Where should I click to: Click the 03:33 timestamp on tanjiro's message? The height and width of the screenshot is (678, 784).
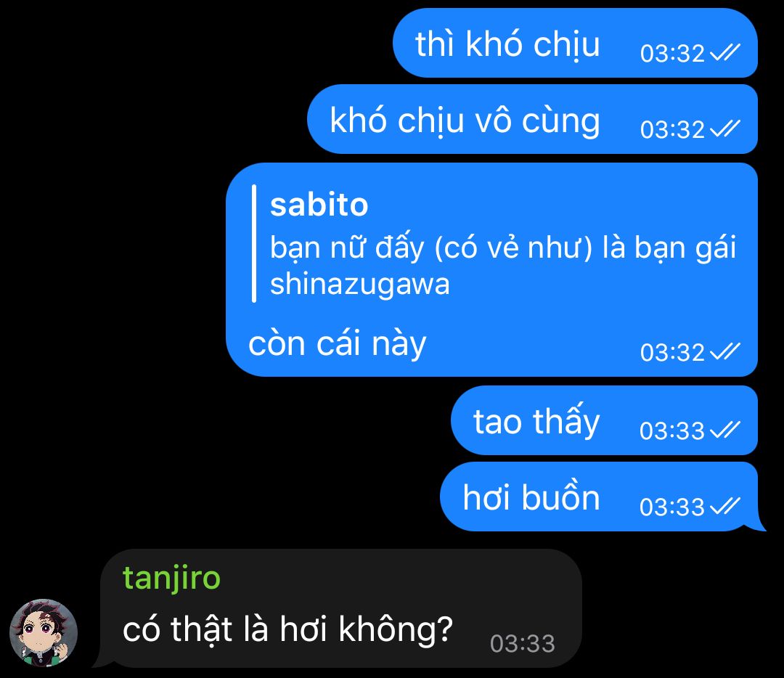[523, 643]
